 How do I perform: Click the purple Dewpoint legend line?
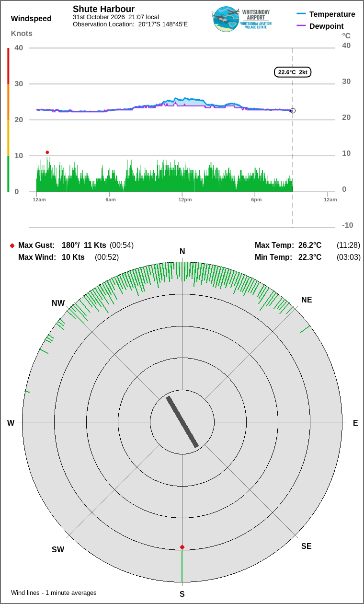tap(301, 26)
